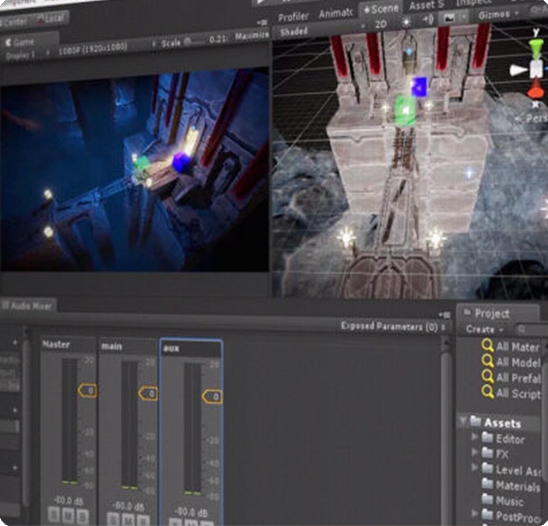The image size is (548, 526).
Task: Solo the Master group (S button)
Action: [54, 515]
